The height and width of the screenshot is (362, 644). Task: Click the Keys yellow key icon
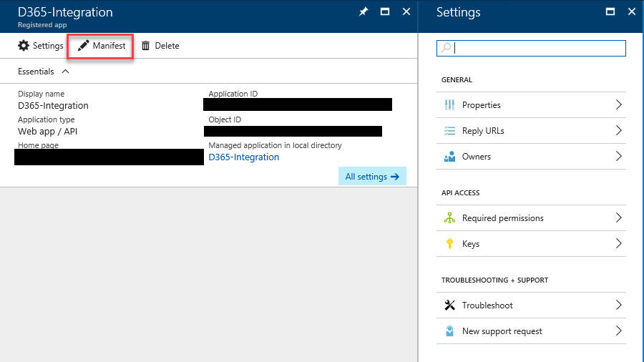[x=450, y=243]
